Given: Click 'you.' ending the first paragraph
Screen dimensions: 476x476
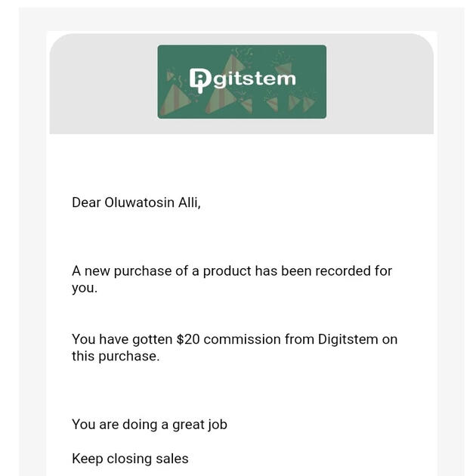Looking at the screenshot, I should [85, 288].
